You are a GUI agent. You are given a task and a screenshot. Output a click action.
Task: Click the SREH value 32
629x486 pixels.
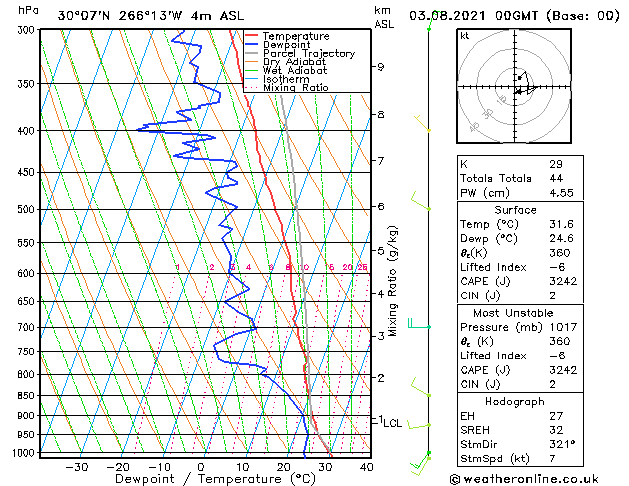(556, 430)
